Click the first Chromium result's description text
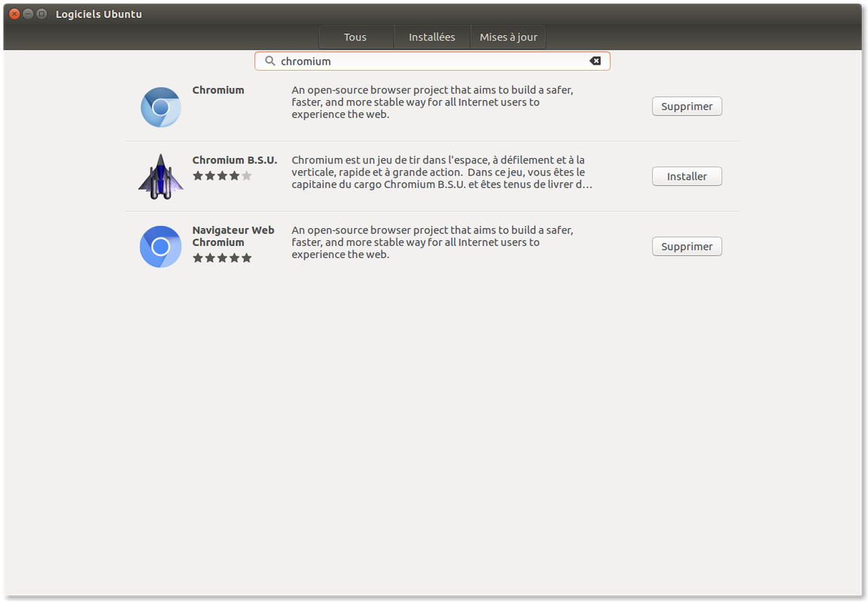This screenshot has height=602, width=868. 432,102
